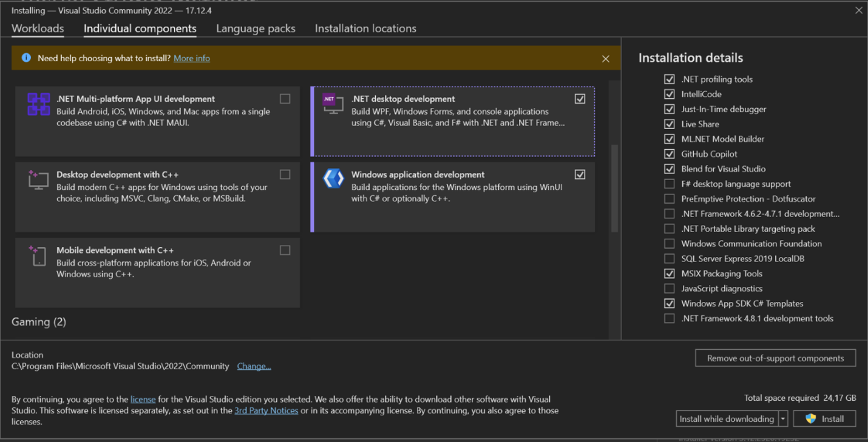Click the Gaming (2) section heading

tap(39, 322)
